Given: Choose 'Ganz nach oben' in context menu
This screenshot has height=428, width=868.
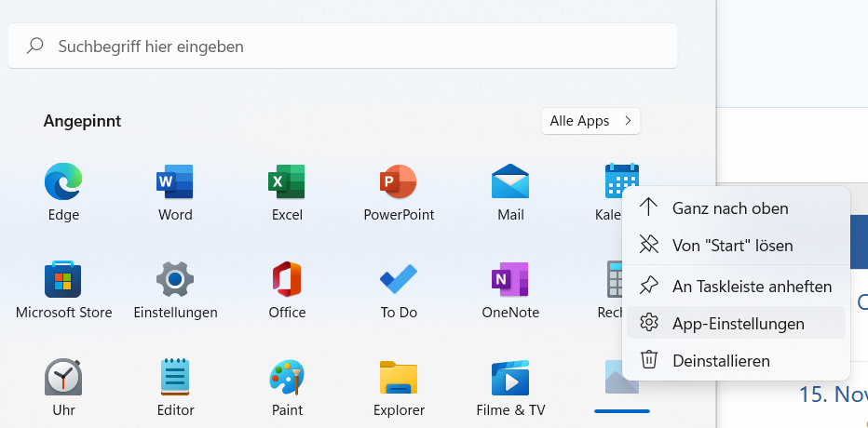Looking at the screenshot, I should (x=737, y=208).
